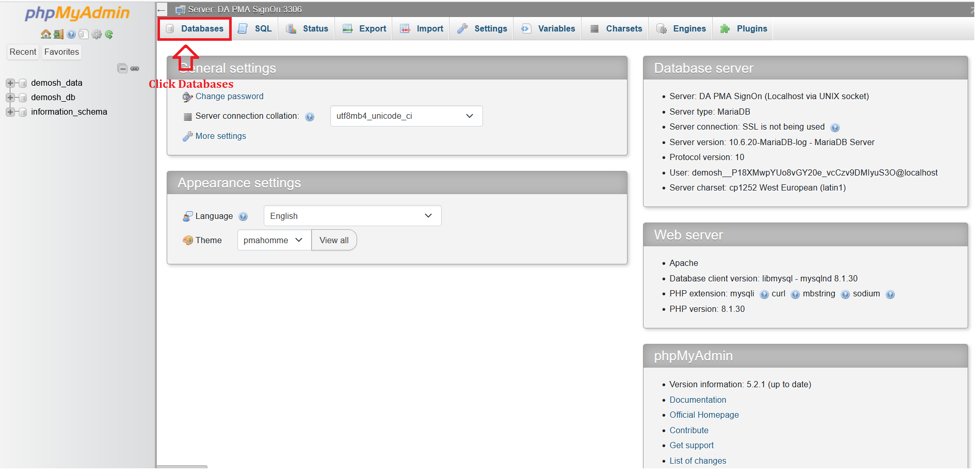Click the PHP version: 8.1.30 text

707,309
